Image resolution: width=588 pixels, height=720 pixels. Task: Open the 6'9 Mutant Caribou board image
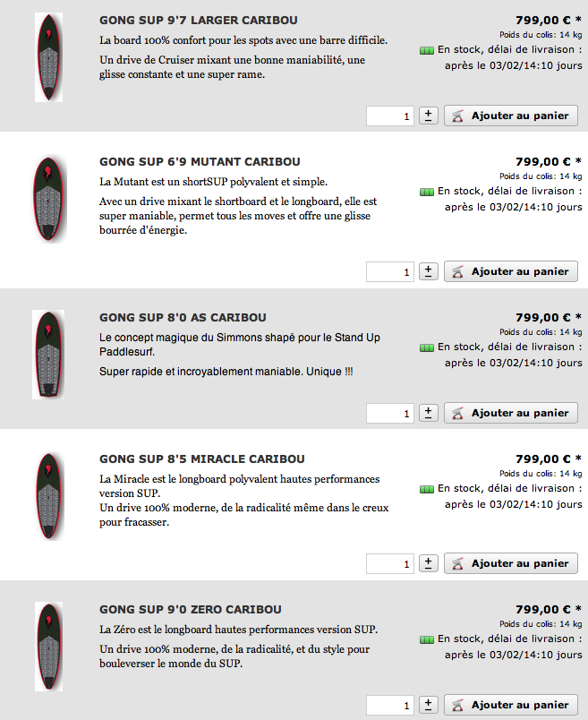pyautogui.click(x=48, y=199)
